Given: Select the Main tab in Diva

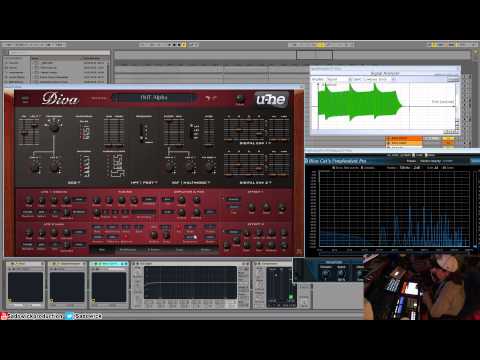Looking at the screenshot, I should [102, 249].
